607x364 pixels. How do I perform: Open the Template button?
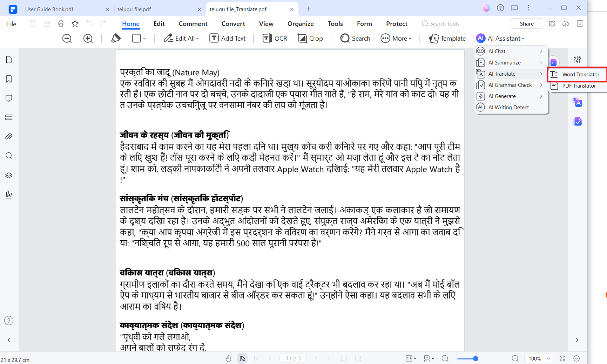click(x=447, y=39)
